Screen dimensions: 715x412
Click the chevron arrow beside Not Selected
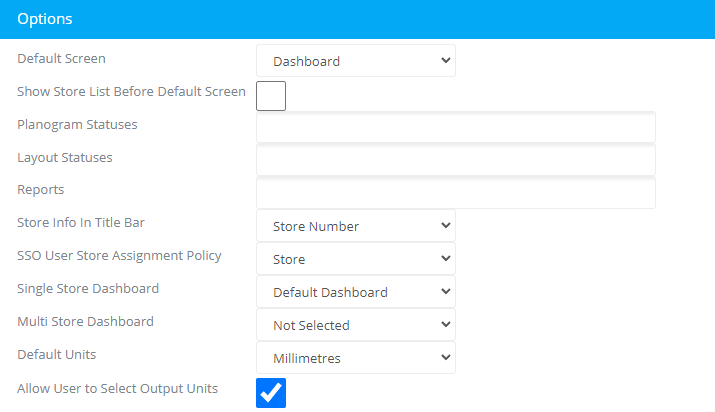point(446,324)
